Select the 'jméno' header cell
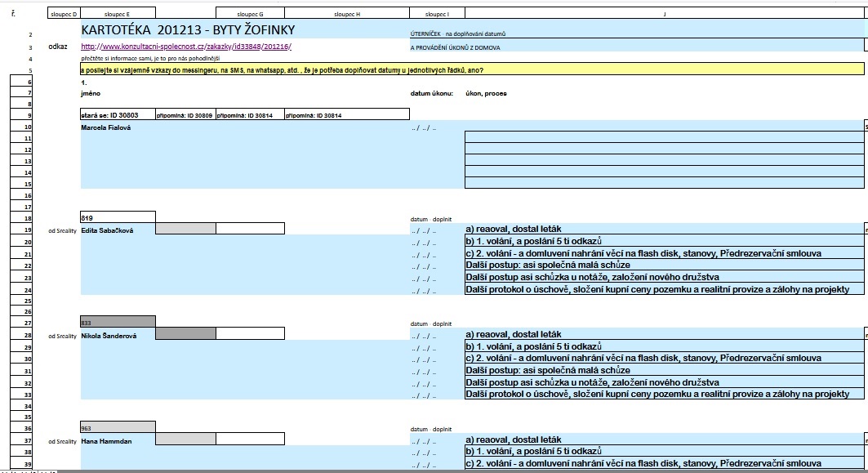The width and height of the screenshot is (868, 473). [x=91, y=94]
